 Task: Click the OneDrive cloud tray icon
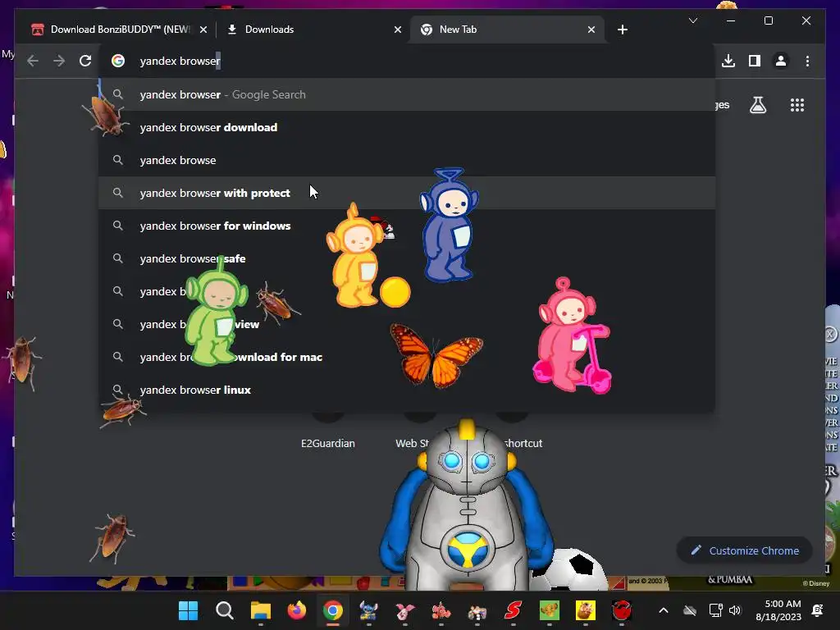[689, 610]
